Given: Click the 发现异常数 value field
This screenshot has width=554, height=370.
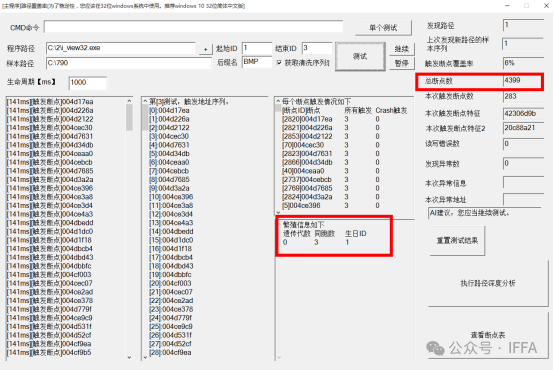Looking at the screenshot, I should [523, 163].
